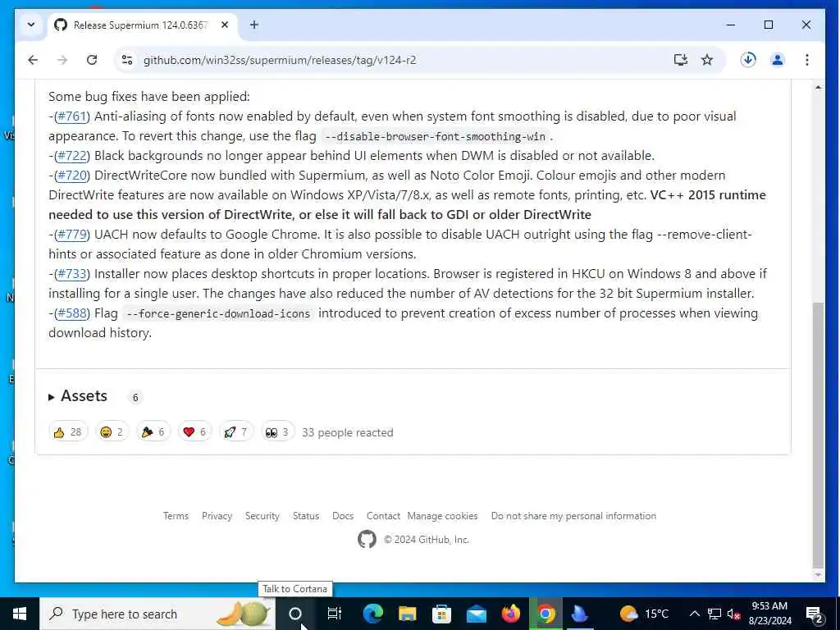Open issue #720 link
The height and width of the screenshot is (630, 840).
72,176
